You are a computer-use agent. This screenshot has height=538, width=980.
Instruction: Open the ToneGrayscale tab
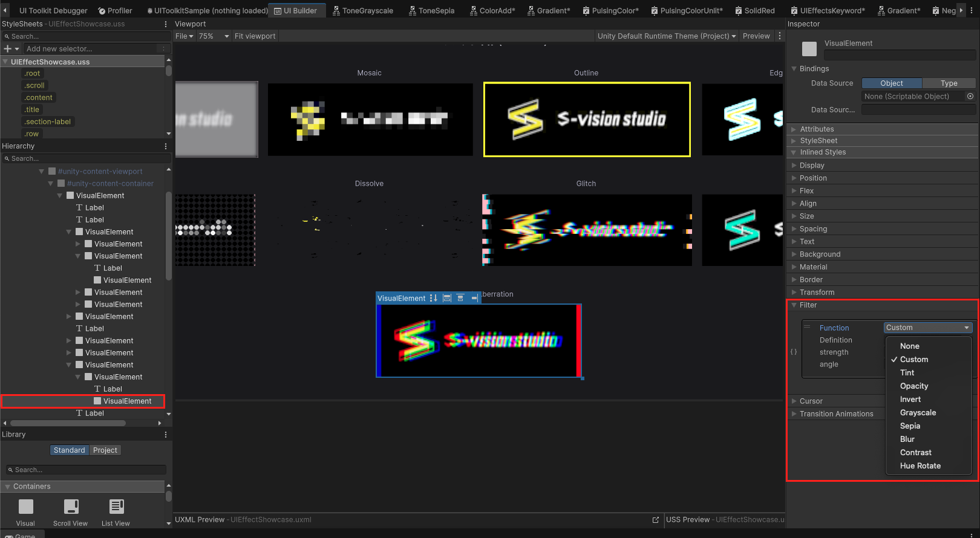pos(363,10)
